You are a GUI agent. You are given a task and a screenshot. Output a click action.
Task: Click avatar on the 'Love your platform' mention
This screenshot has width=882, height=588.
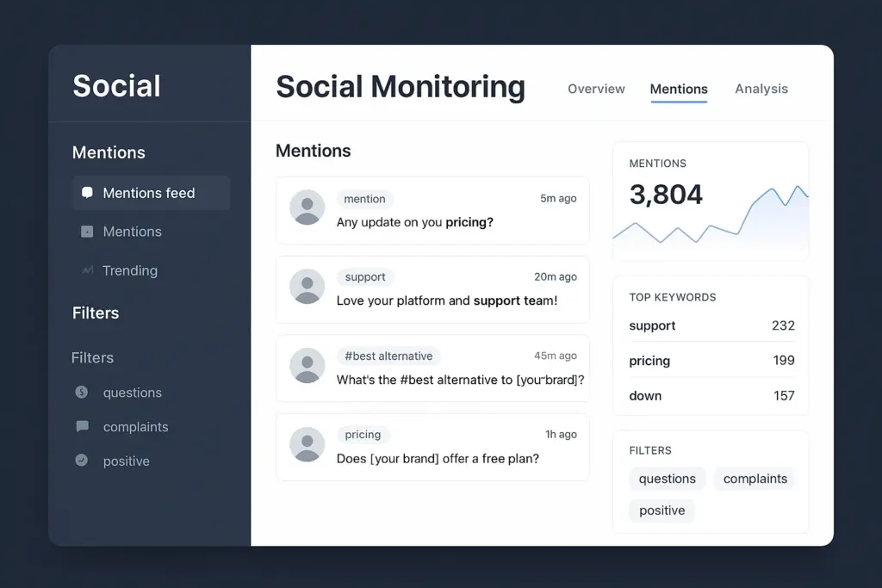[307, 286]
